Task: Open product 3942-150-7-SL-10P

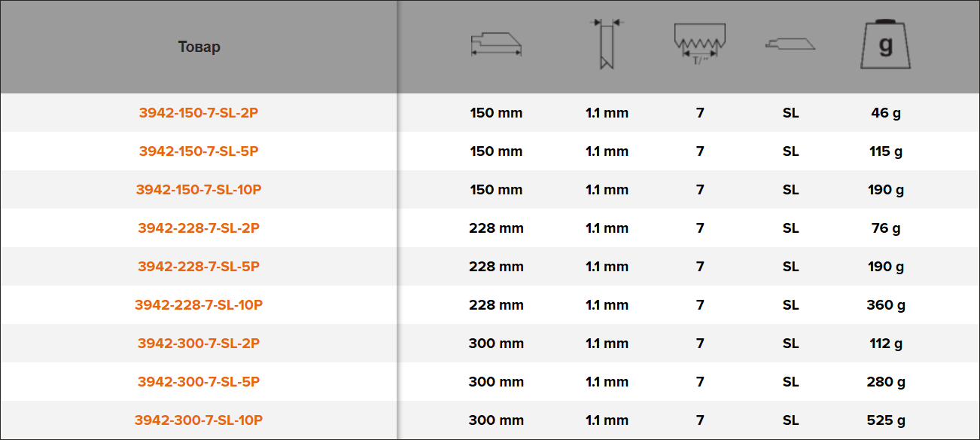Action: [x=199, y=190]
